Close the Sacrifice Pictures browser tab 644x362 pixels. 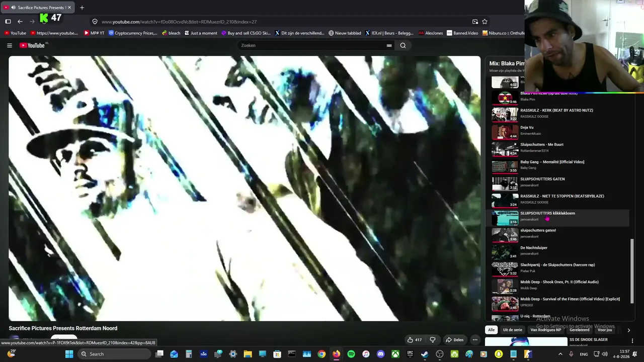69,8
